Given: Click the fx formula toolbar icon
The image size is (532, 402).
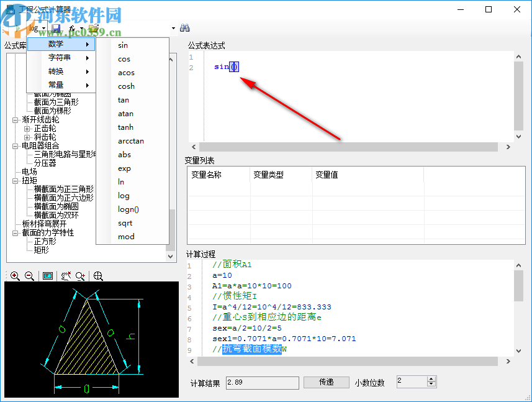Looking at the screenshot, I should pyautogui.click(x=72, y=28).
